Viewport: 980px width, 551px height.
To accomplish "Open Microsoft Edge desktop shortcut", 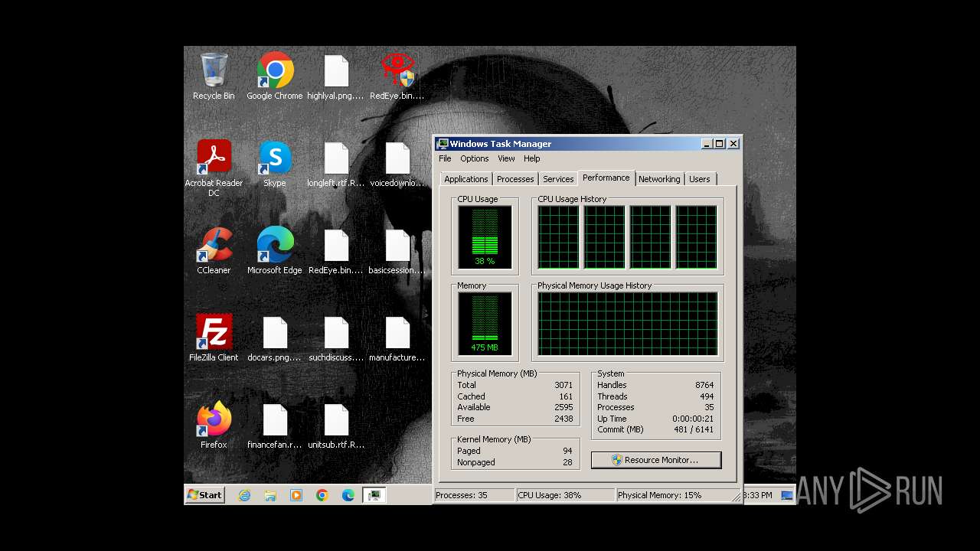I will coord(275,251).
